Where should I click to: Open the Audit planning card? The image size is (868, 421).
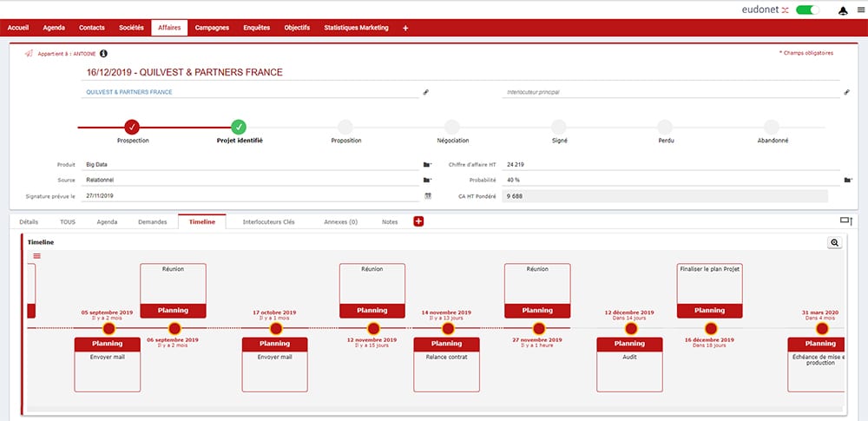629,365
